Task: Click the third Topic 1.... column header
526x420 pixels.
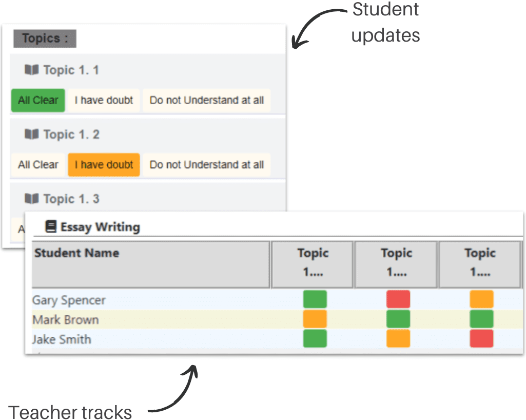Action: click(x=480, y=264)
